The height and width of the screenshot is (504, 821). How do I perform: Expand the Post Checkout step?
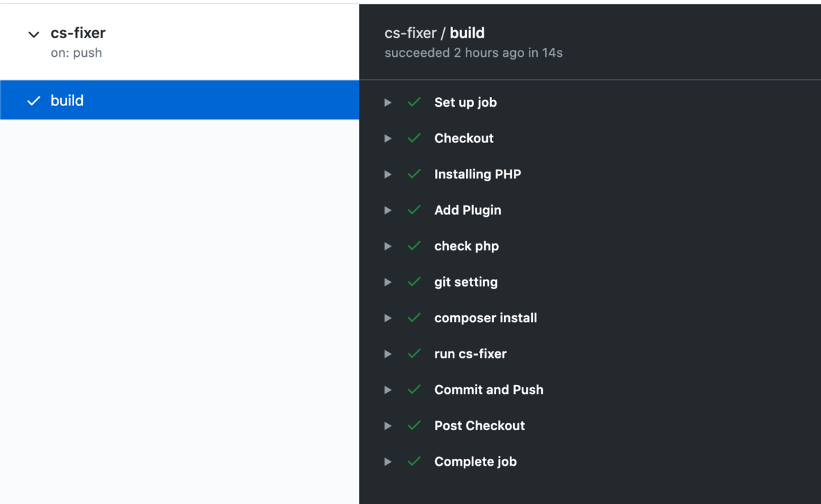(388, 425)
